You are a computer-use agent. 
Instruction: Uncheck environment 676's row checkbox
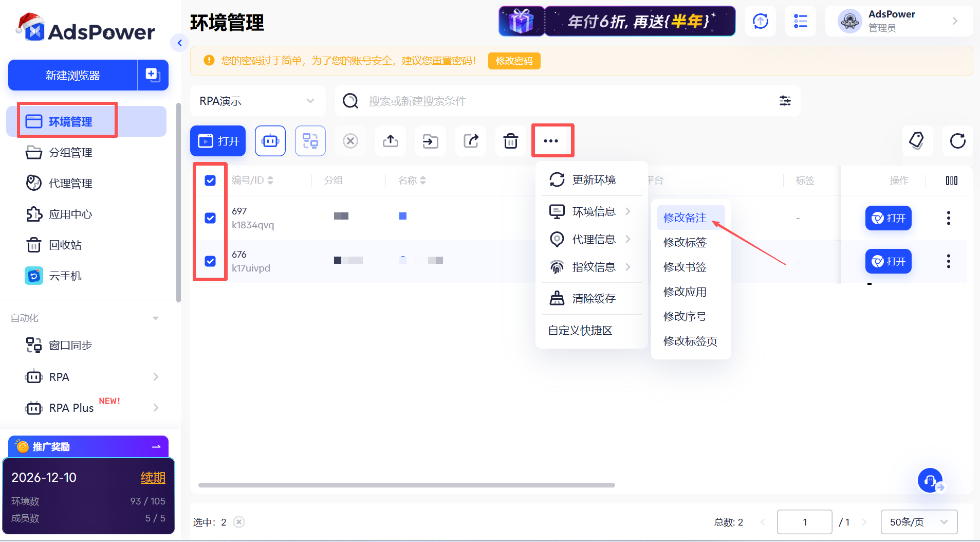tap(210, 261)
